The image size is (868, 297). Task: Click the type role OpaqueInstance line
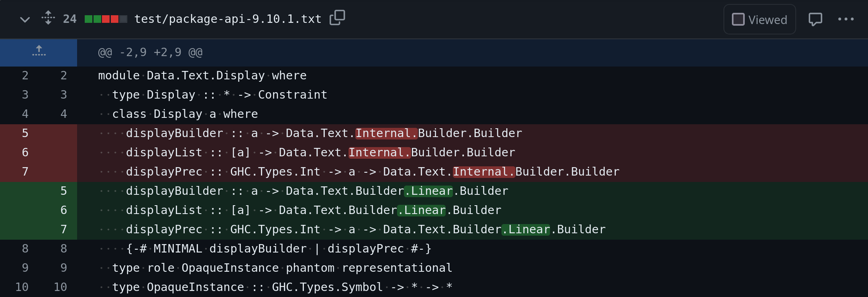coord(473,268)
